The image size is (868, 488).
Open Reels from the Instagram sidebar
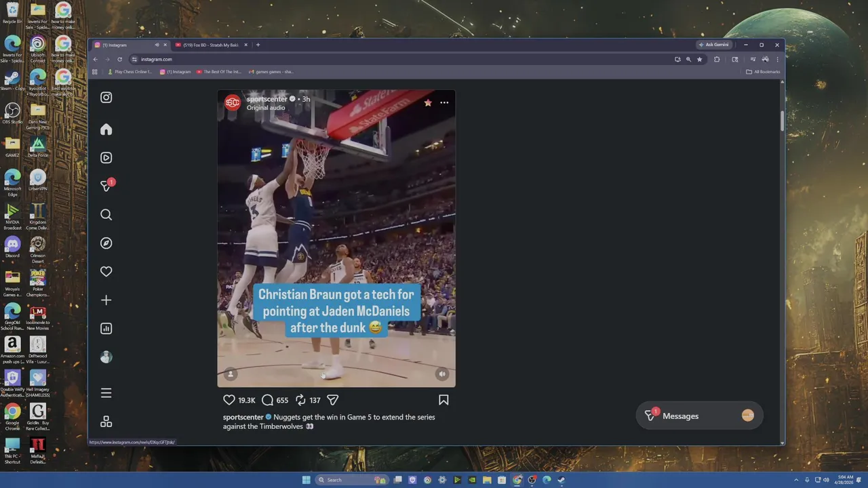point(106,158)
